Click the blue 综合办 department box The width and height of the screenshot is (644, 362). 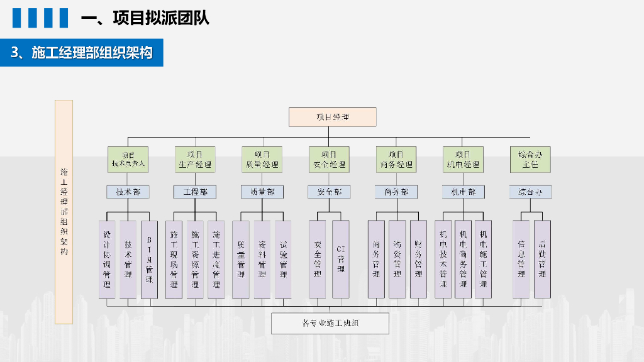(x=530, y=192)
